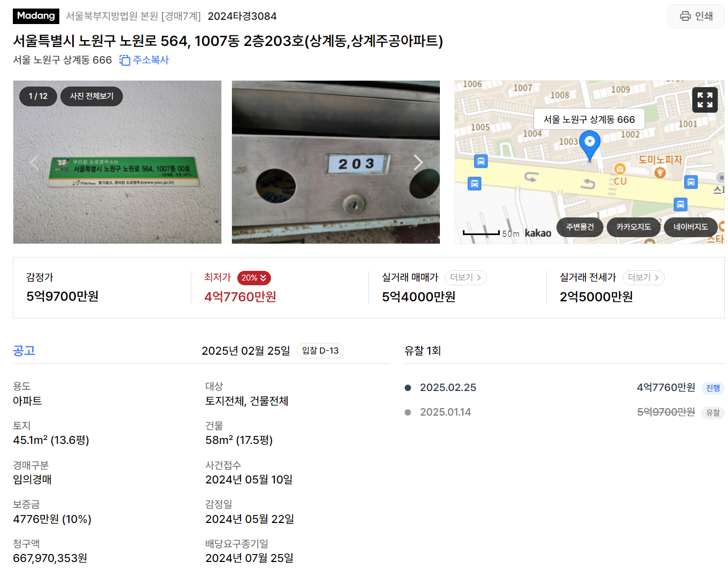The height and width of the screenshot is (570, 728).
Task: Click the print icon button 인쇄
Action: click(695, 16)
